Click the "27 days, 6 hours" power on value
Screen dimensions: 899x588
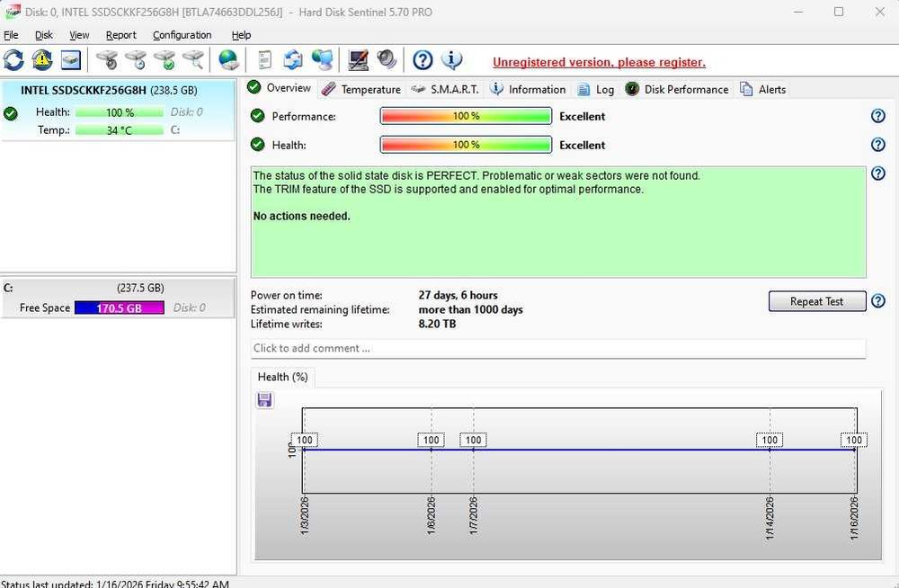458,296
